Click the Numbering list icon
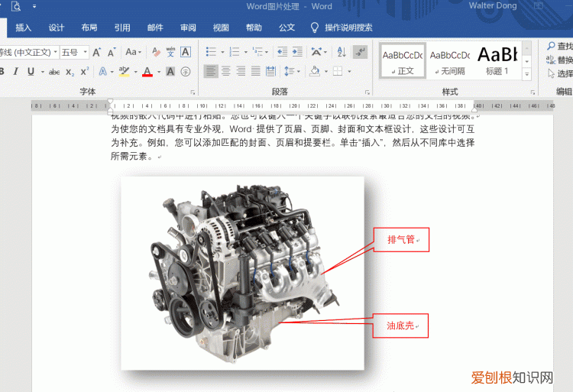 click(234, 52)
